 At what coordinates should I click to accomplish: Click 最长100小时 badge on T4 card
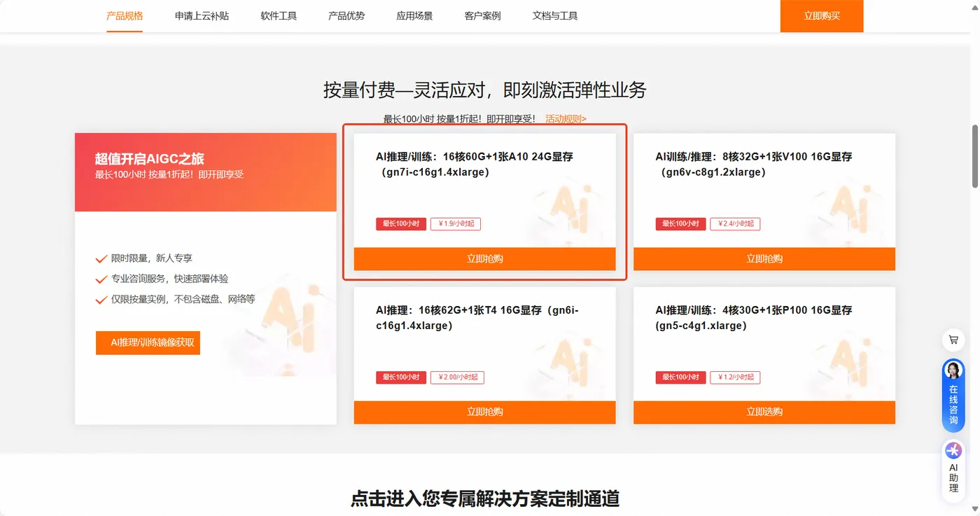[401, 377]
